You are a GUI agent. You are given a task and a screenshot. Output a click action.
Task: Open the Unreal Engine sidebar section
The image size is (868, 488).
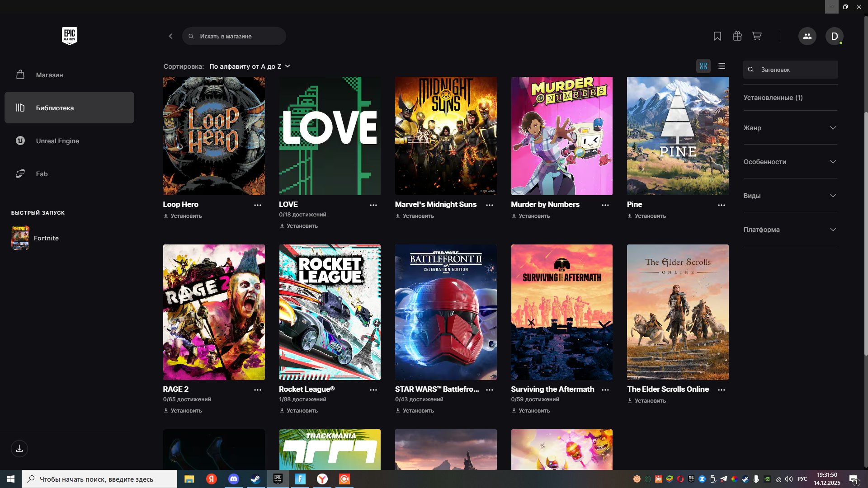57,141
